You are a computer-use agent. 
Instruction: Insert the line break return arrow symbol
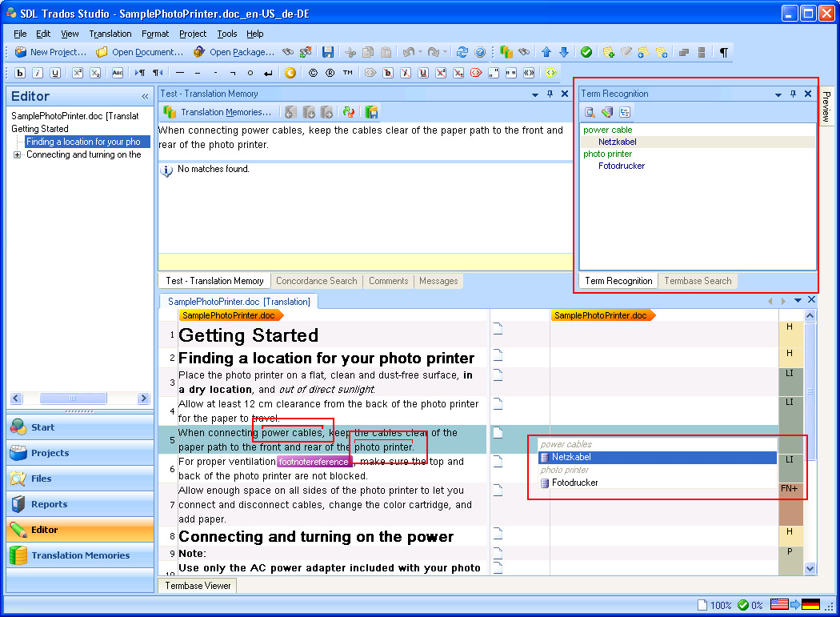pos(268,73)
